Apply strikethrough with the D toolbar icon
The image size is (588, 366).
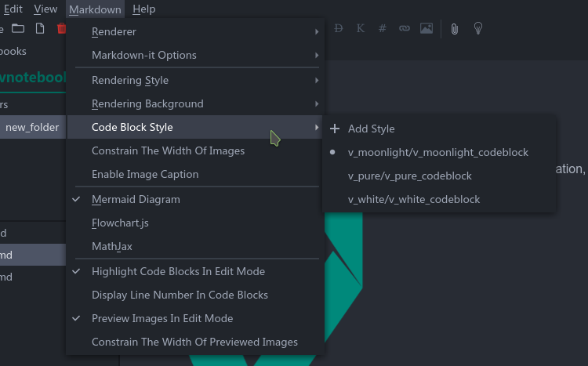338,28
